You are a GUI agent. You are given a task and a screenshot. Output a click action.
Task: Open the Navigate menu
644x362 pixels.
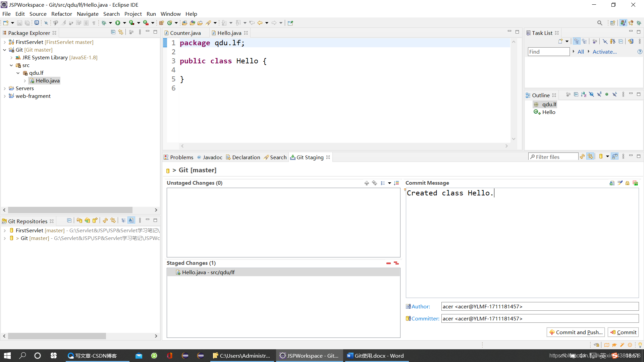coord(88,14)
